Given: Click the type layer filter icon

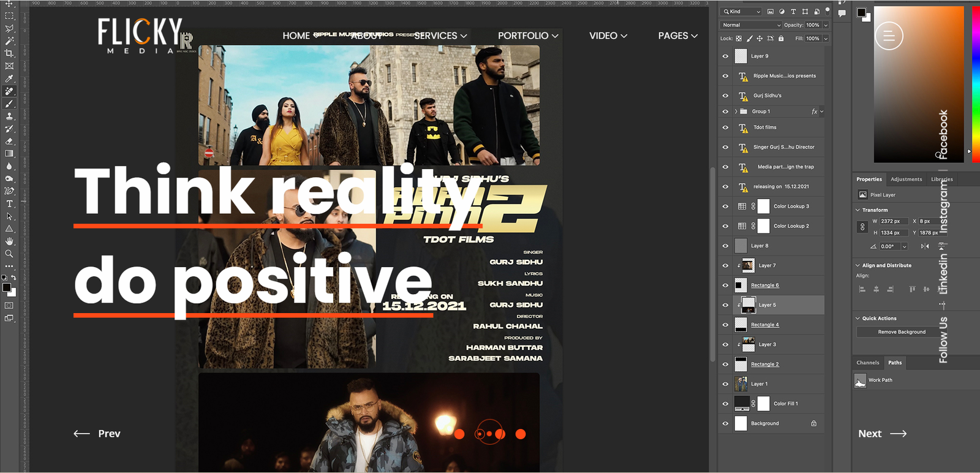Looking at the screenshot, I should (x=793, y=12).
